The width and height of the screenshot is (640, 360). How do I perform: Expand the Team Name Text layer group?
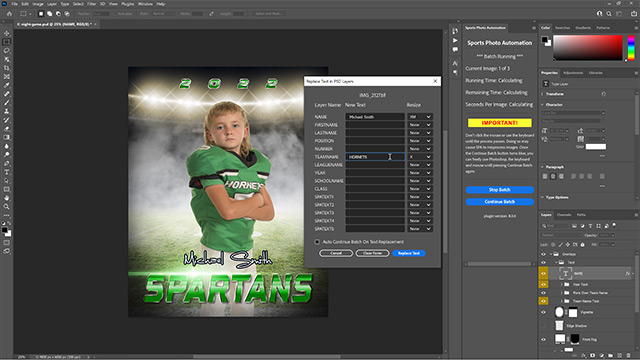point(562,301)
